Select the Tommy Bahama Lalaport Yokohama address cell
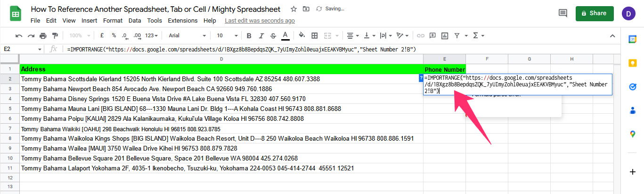Screen dimensions: 644x194 221,168
